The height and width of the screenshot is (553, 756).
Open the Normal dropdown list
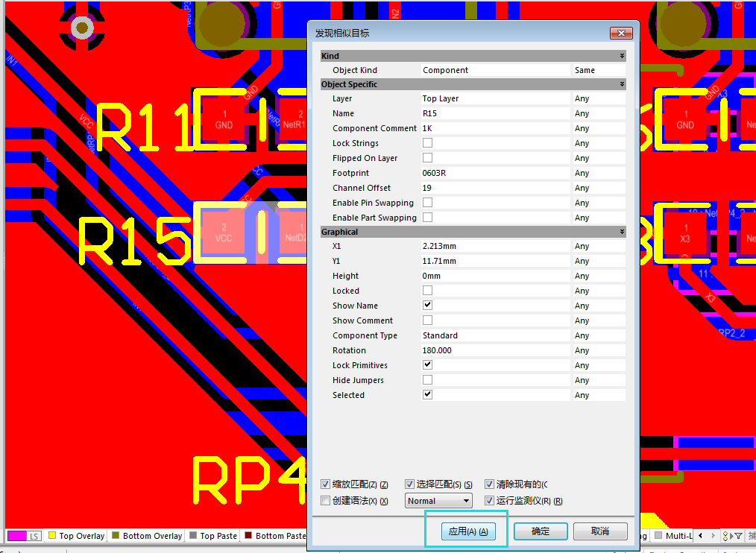[x=438, y=501]
